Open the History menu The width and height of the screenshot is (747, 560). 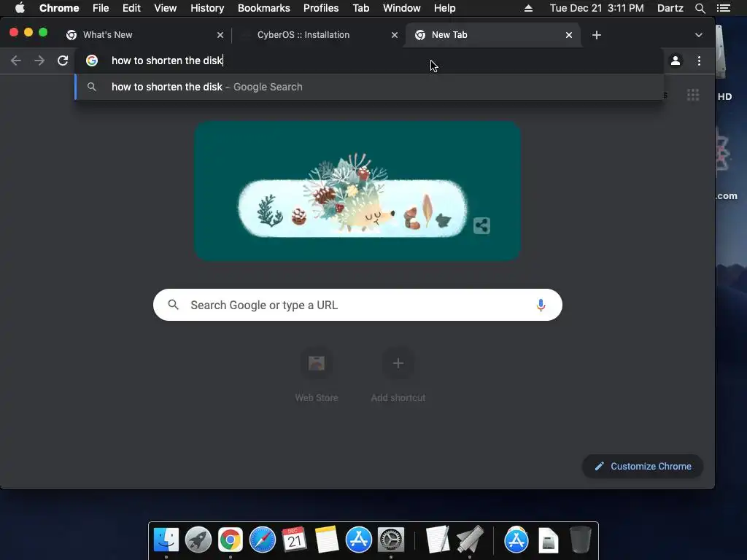207,8
